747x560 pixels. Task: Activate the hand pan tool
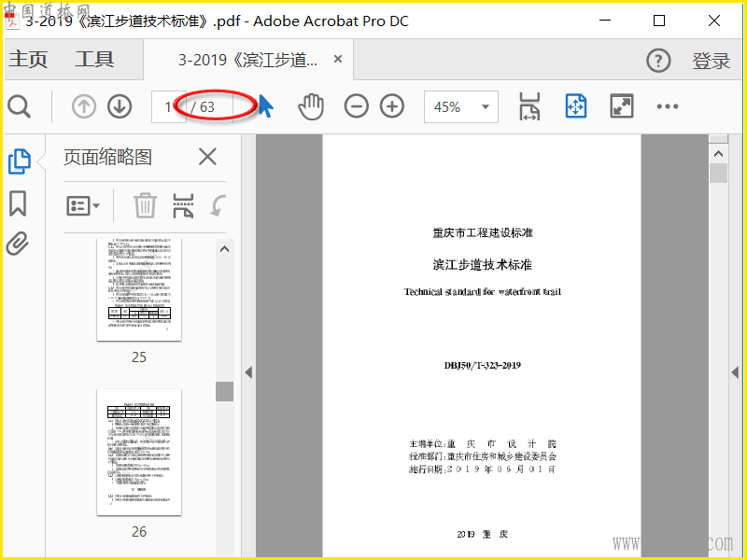pyautogui.click(x=311, y=106)
